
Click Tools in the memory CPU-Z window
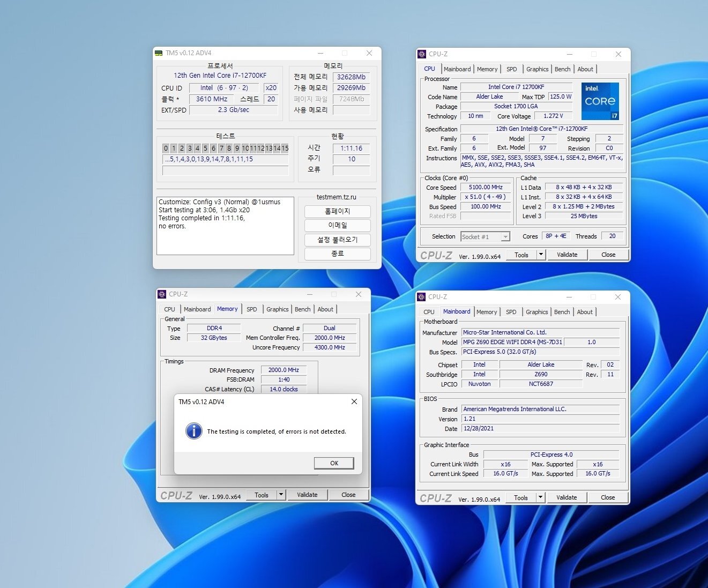262,495
